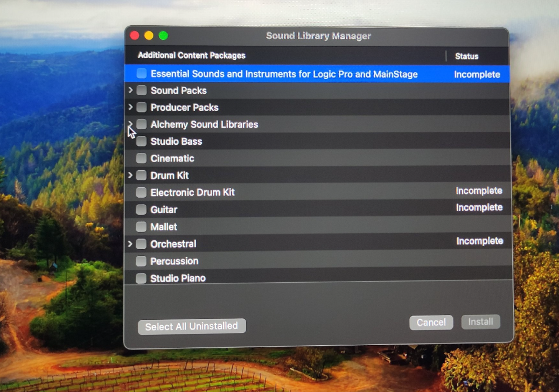This screenshot has width=559, height=392.
Task: Select the Producer Packs row label
Action: (x=185, y=107)
